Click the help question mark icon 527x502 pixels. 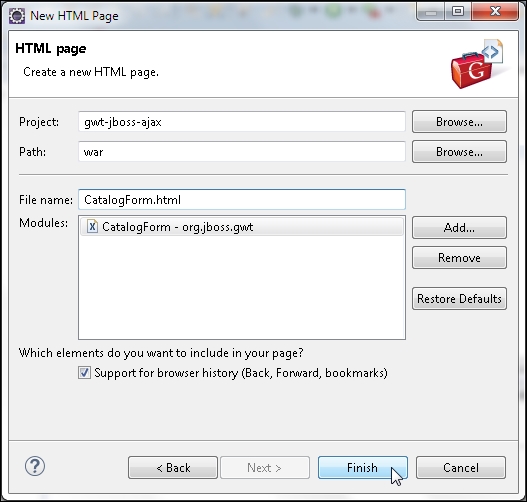pos(35,466)
